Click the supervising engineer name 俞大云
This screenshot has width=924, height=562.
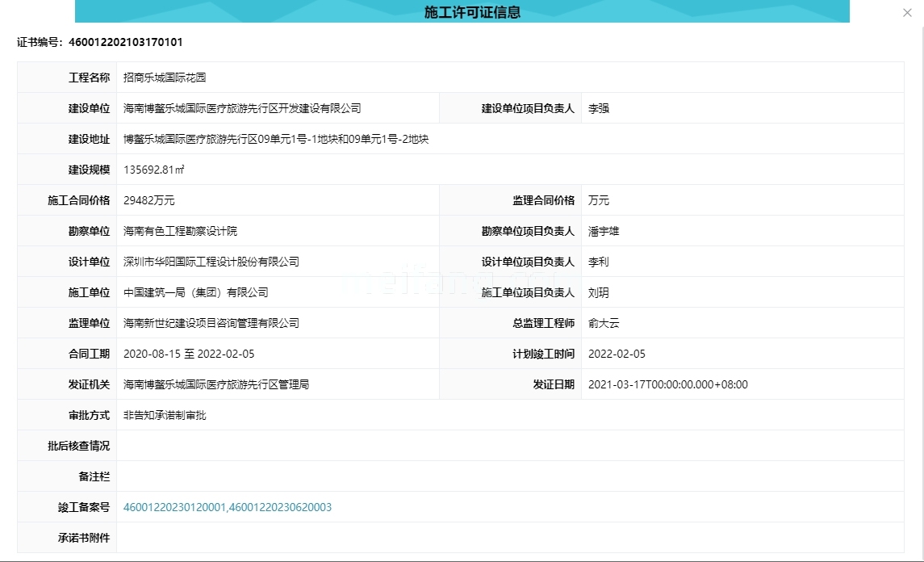[x=604, y=322]
